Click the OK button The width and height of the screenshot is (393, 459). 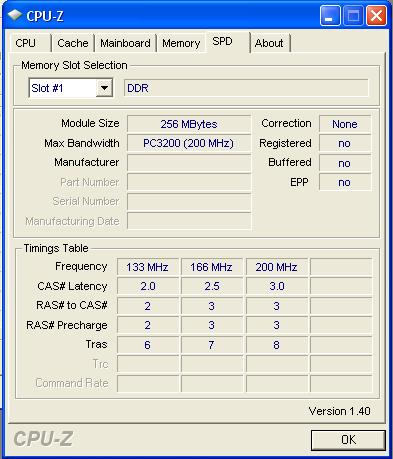[x=348, y=440]
